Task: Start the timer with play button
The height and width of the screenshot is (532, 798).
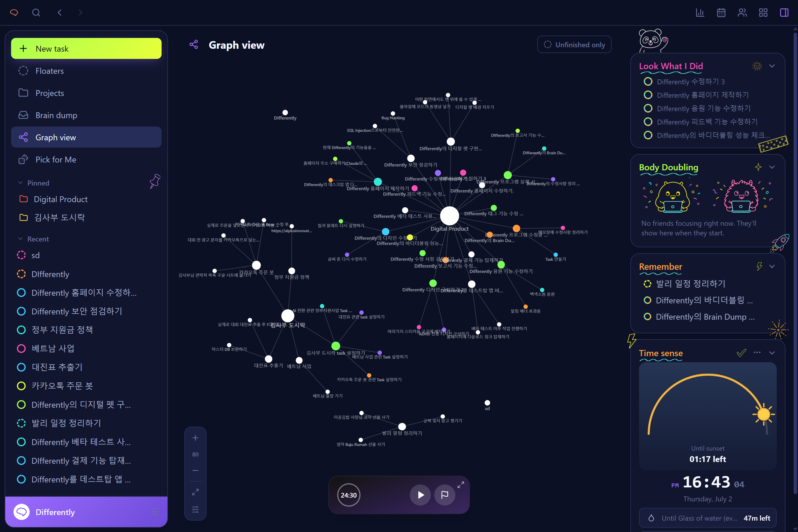Action: coord(420,495)
